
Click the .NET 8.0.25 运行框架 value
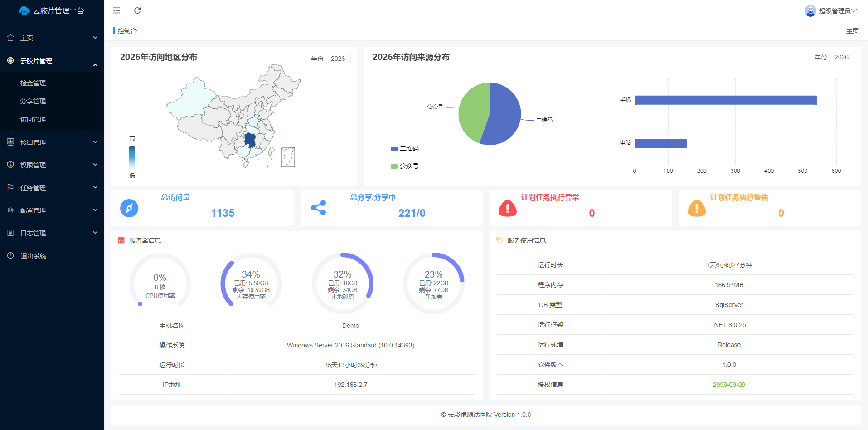tap(729, 325)
